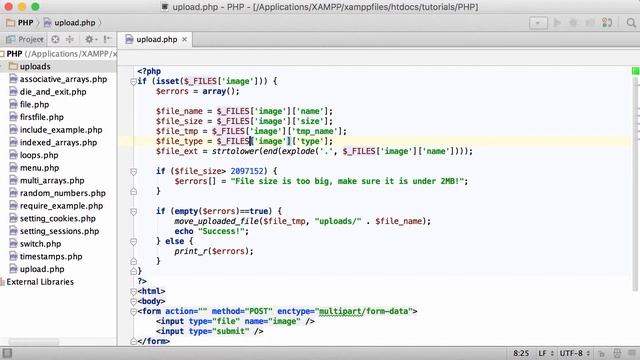The width and height of the screenshot is (640, 360).
Task: Click the line:column indicator 8:25
Action: [521, 353]
